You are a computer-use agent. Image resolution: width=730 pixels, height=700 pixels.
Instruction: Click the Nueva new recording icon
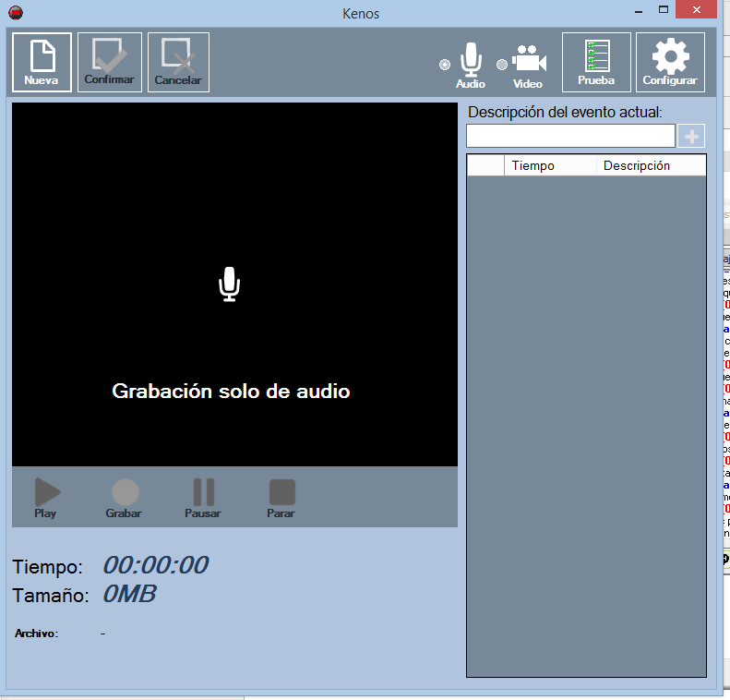point(42,63)
